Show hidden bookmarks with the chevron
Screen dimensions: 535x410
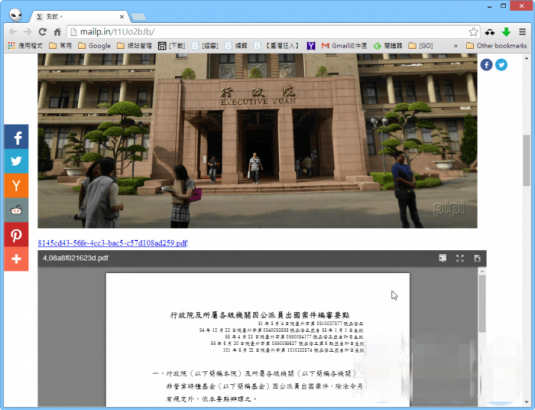456,46
